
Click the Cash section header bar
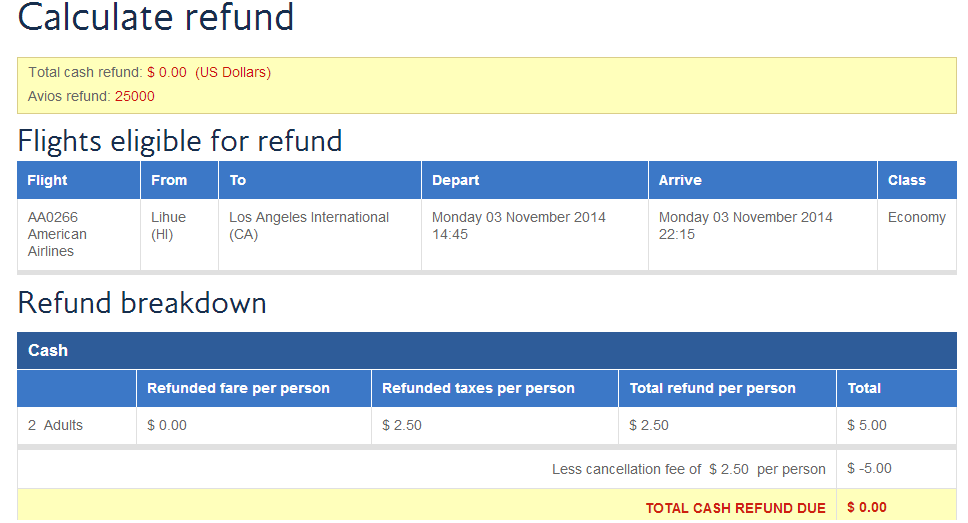487,351
